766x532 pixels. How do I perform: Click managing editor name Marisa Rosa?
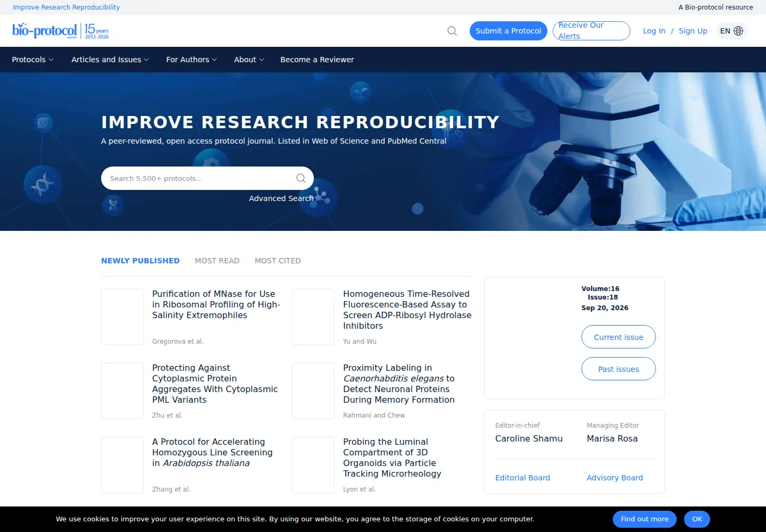tap(612, 438)
